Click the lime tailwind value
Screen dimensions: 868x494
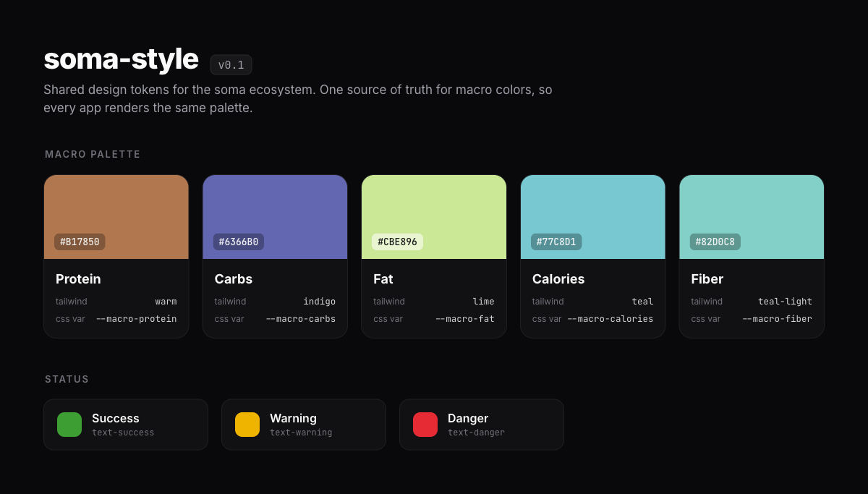[x=484, y=302]
